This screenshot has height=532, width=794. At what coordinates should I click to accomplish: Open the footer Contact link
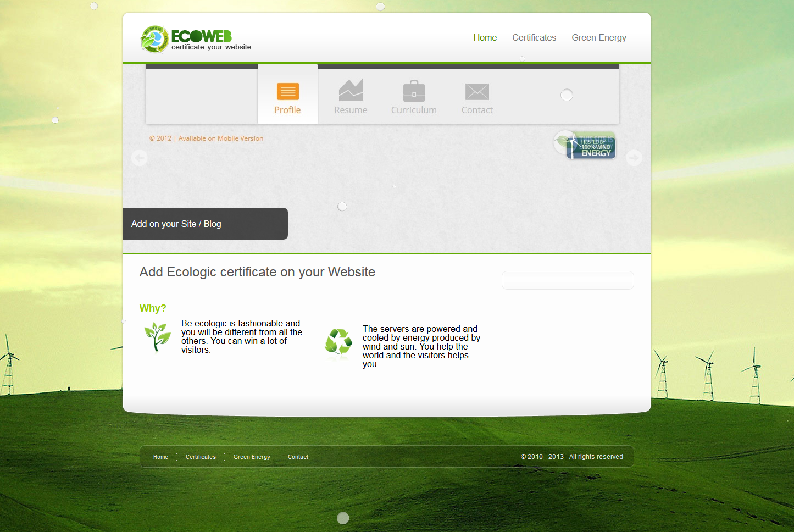tap(298, 457)
